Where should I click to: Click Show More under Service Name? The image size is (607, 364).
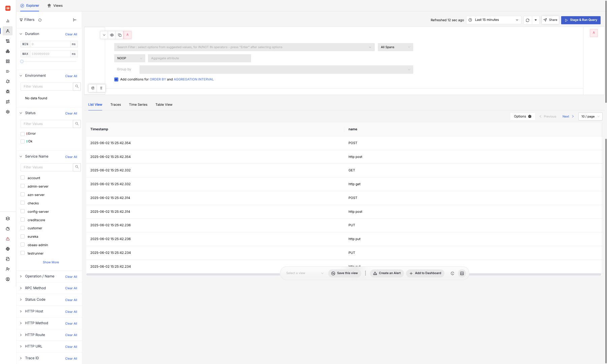point(51,262)
